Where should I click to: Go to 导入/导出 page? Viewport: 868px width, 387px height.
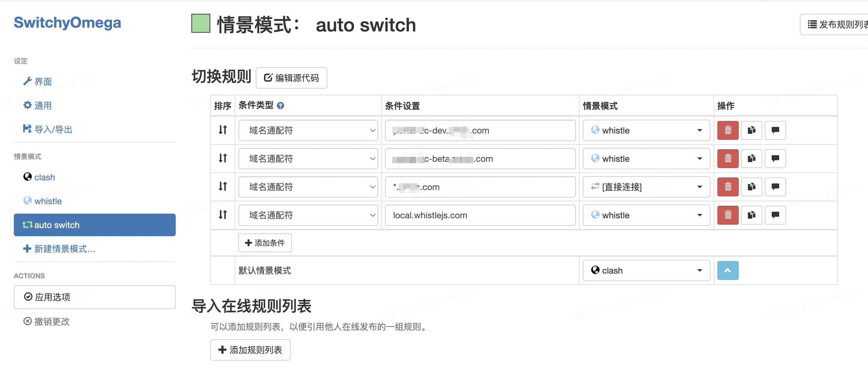point(48,129)
